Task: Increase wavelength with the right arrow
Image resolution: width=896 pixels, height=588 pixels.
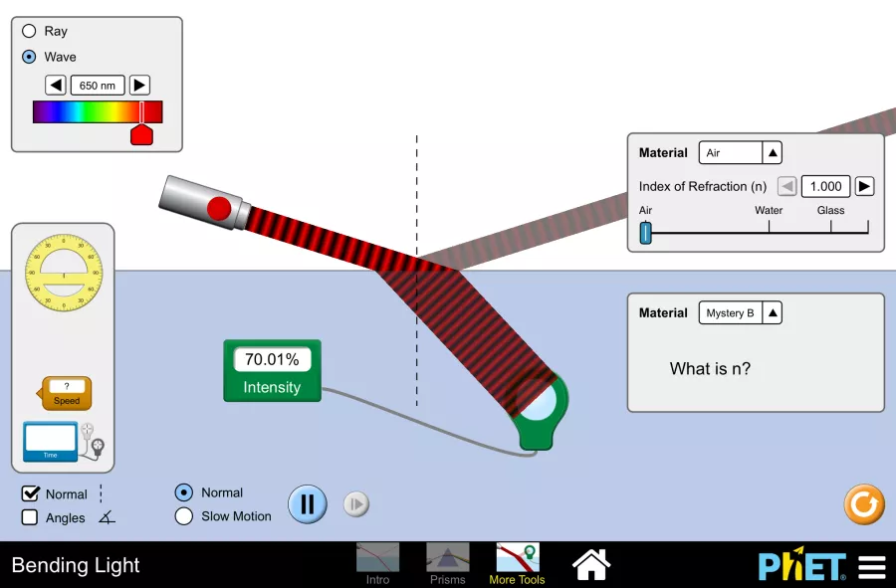Action: tap(139, 85)
